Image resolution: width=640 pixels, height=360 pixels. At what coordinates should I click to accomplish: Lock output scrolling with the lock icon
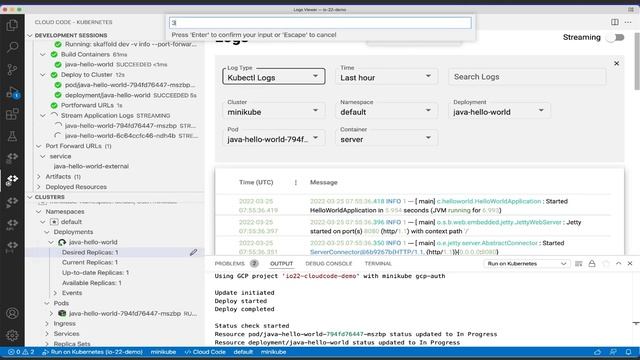click(592, 264)
